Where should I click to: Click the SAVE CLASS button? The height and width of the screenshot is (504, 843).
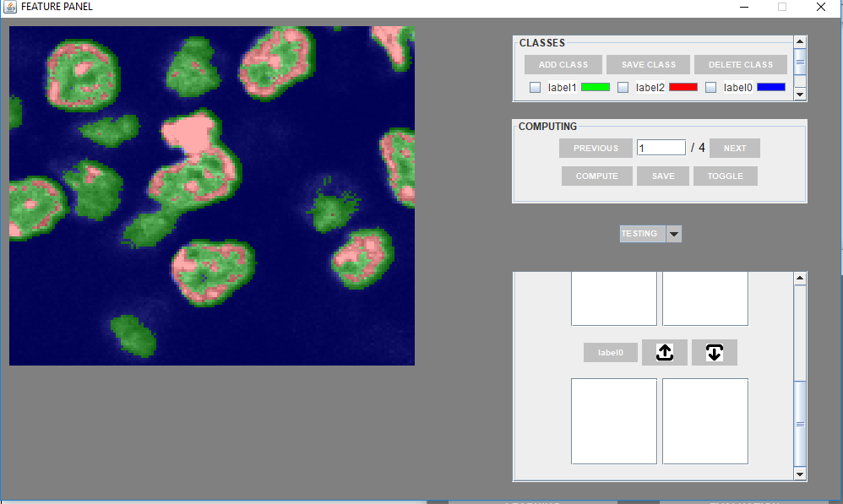click(649, 64)
